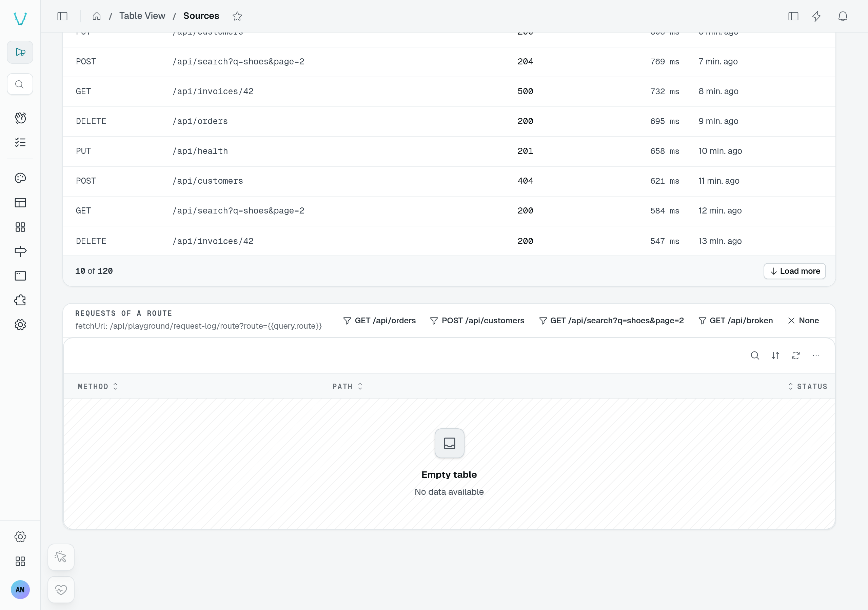The height and width of the screenshot is (610, 868).
Task: Sort by the METHOD column header
Action: click(98, 386)
